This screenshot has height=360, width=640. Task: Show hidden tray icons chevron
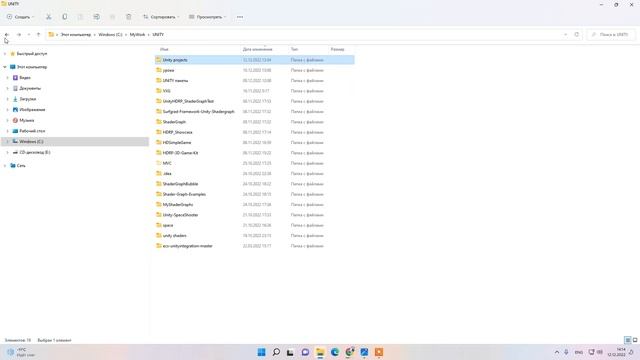pyautogui.click(x=557, y=352)
